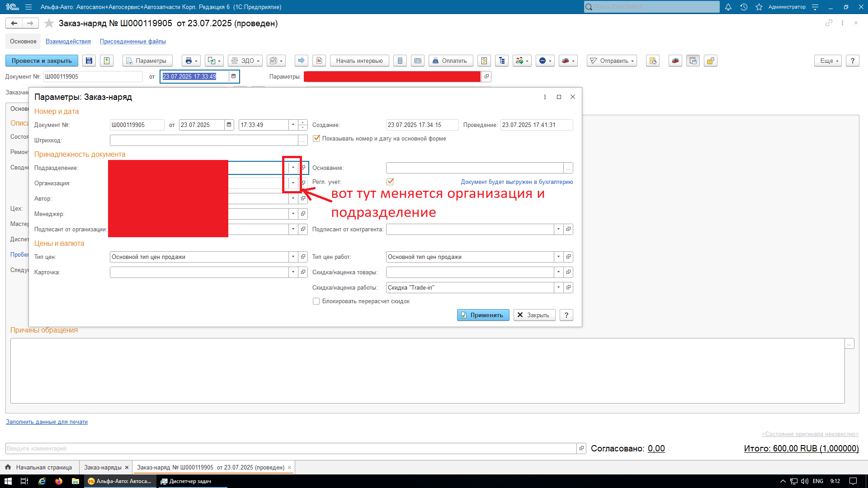
Task: Open the users icon dropdown in toolbar
Action: point(522,61)
